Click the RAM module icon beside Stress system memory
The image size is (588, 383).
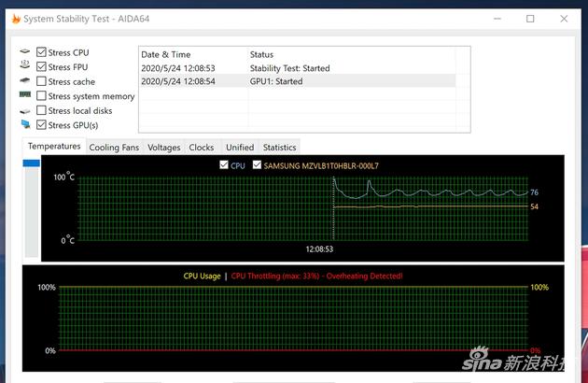point(25,94)
